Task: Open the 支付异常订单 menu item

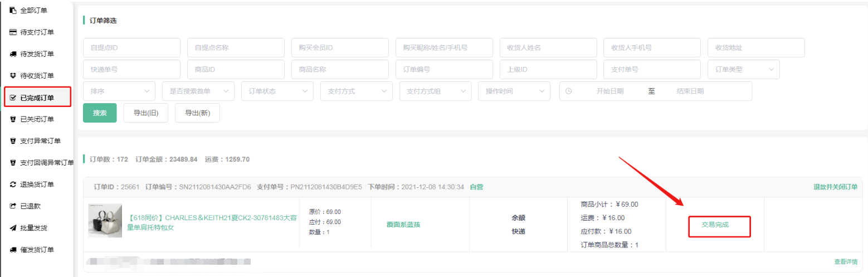Action: click(x=40, y=141)
